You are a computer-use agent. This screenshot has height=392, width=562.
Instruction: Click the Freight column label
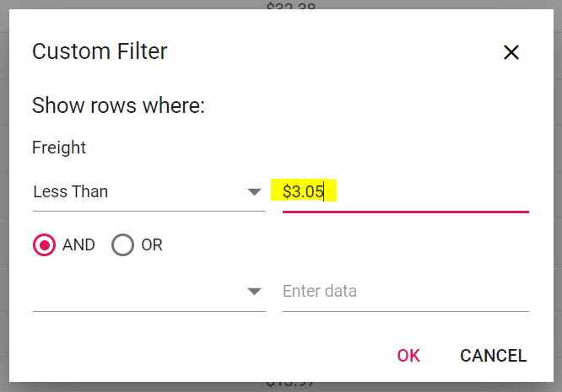59,148
